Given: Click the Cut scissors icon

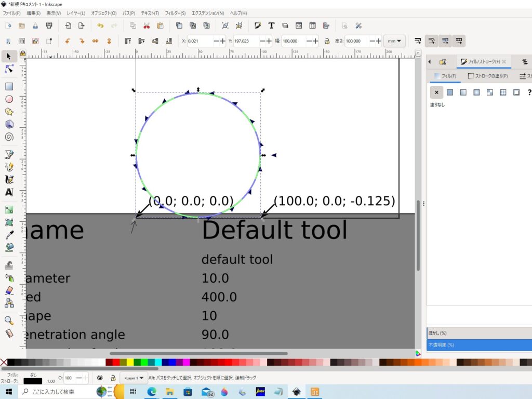Looking at the screenshot, I should tap(147, 25).
